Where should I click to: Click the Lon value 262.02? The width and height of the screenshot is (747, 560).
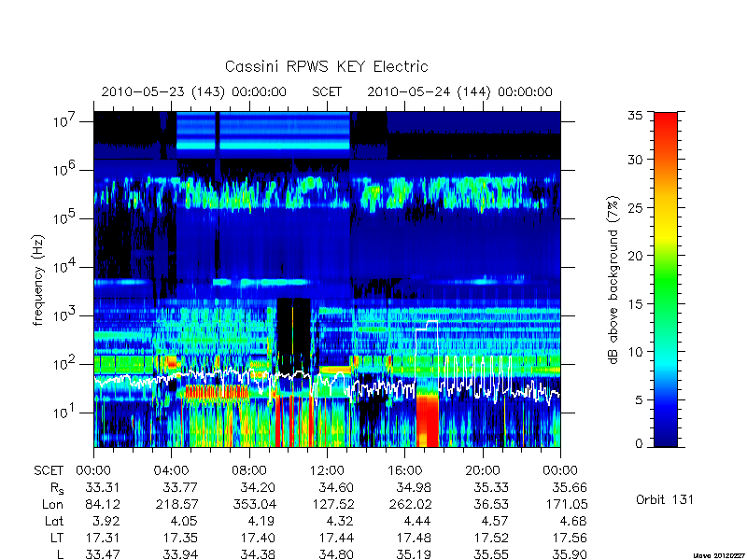pos(411,504)
